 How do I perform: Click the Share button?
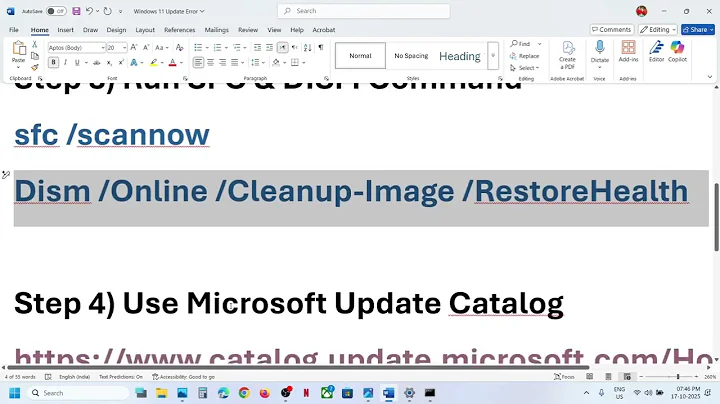698,29
